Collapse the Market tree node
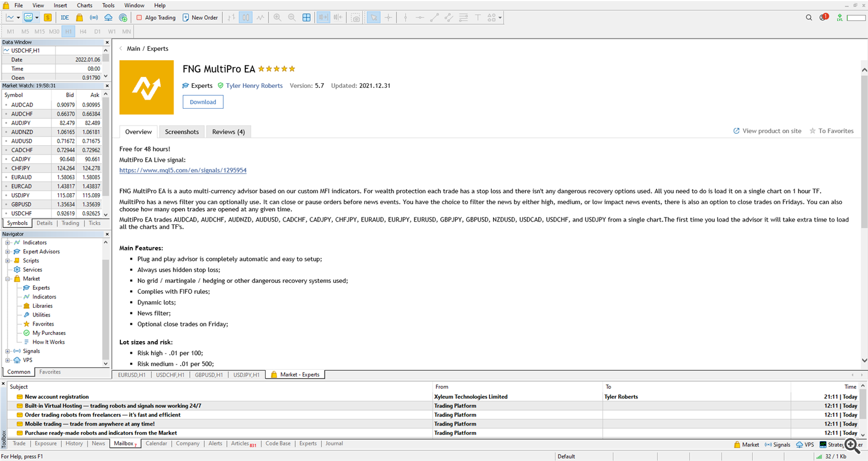The width and height of the screenshot is (868, 461). [8, 279]
